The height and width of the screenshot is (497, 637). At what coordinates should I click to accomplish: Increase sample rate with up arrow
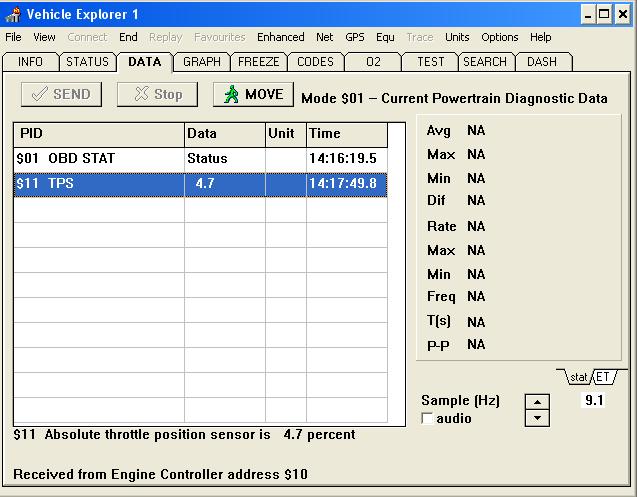pyautogui.click(x=537, y=402)
